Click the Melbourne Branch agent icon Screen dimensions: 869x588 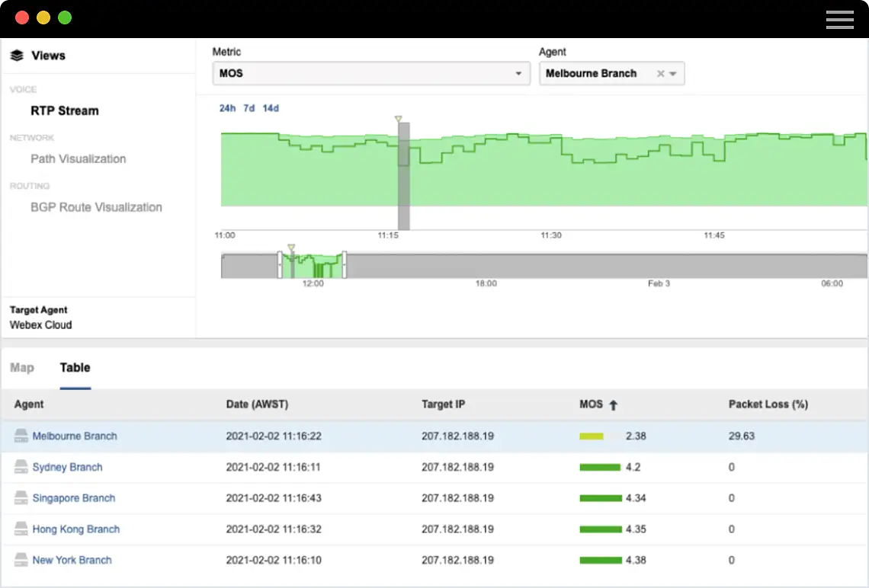pyautogui.click(x=21, y=436)
